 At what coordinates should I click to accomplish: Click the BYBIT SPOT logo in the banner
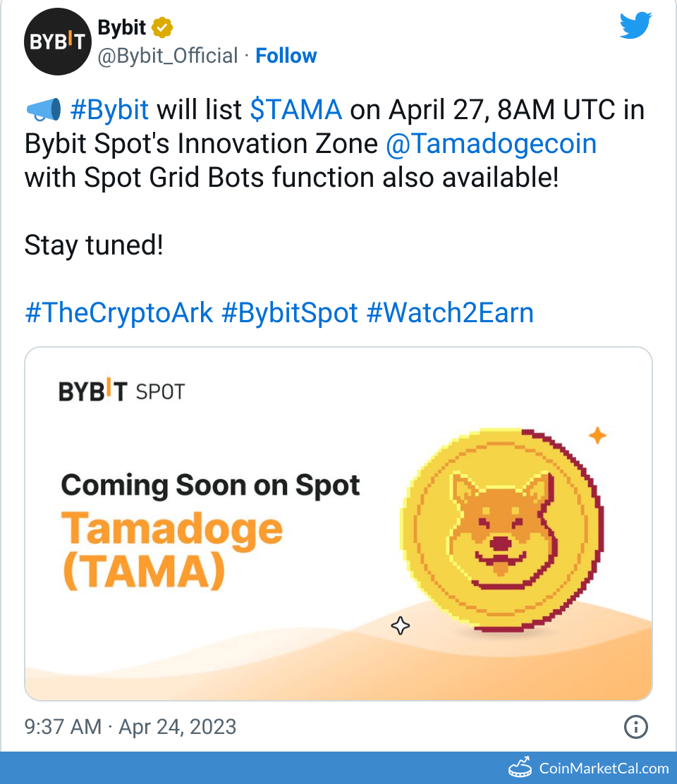point(121,390)
